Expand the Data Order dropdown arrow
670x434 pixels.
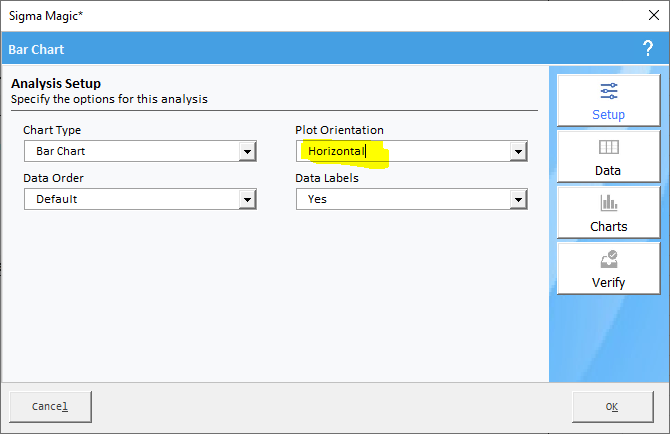click(247, 199)
